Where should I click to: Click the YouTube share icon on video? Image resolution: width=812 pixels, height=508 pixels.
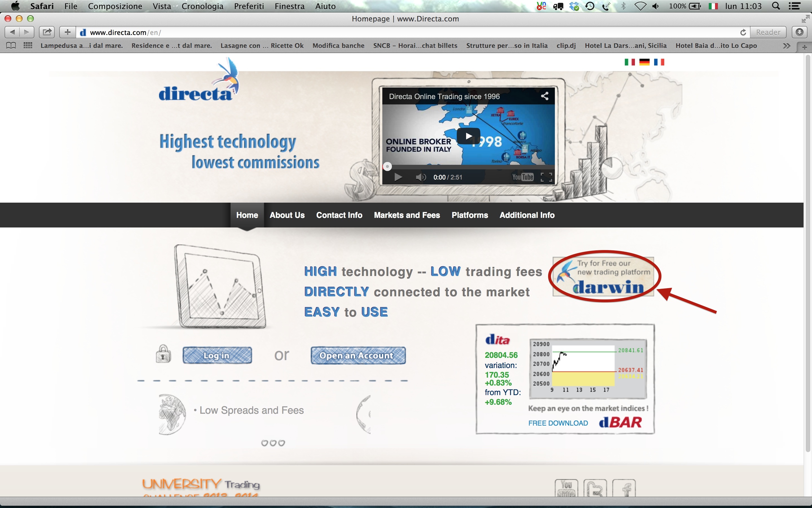click(545, 96)
